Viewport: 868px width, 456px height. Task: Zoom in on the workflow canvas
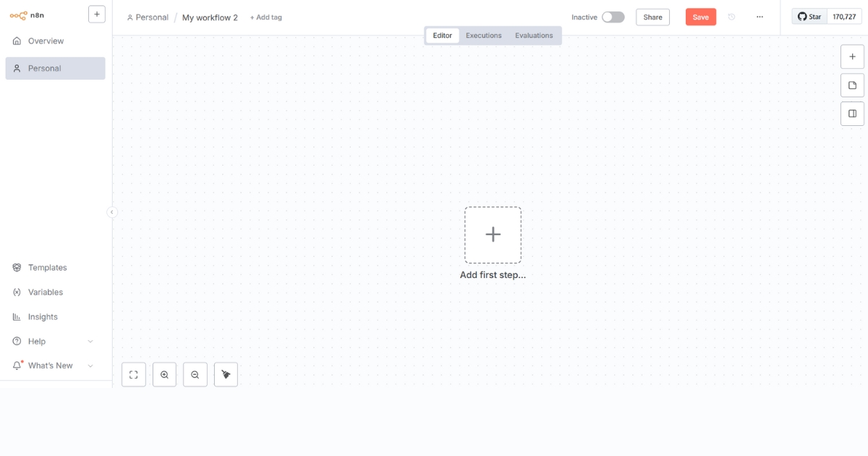click(164, 374)
